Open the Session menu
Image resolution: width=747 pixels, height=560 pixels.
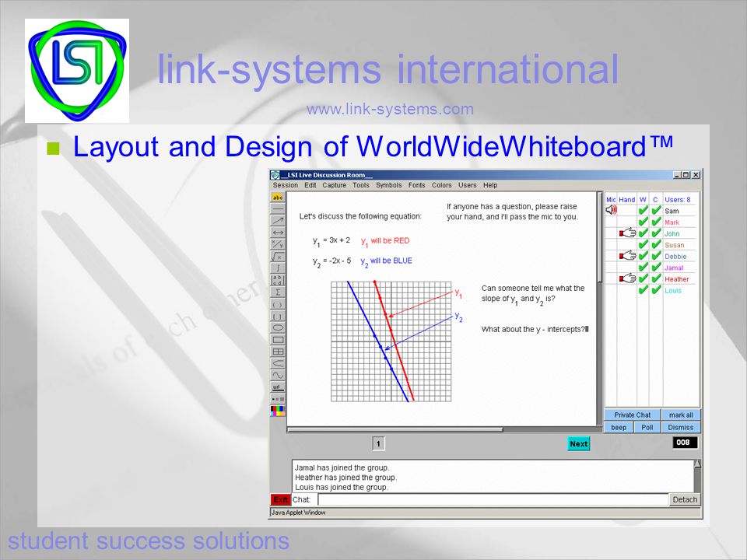286,185
